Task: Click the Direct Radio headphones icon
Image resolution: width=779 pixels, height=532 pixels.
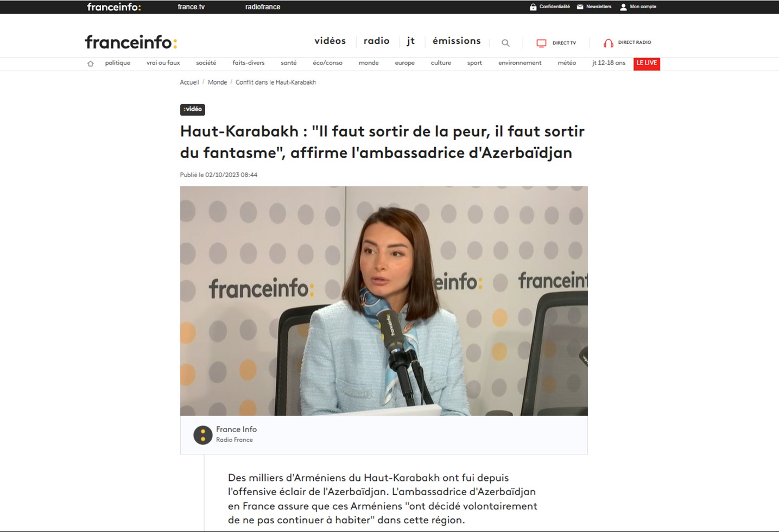Action: [609, 43]
